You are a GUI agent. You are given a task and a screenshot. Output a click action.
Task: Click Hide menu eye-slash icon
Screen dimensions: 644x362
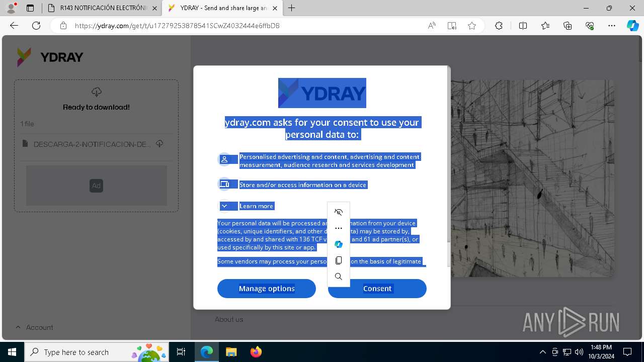pos(339,212)
